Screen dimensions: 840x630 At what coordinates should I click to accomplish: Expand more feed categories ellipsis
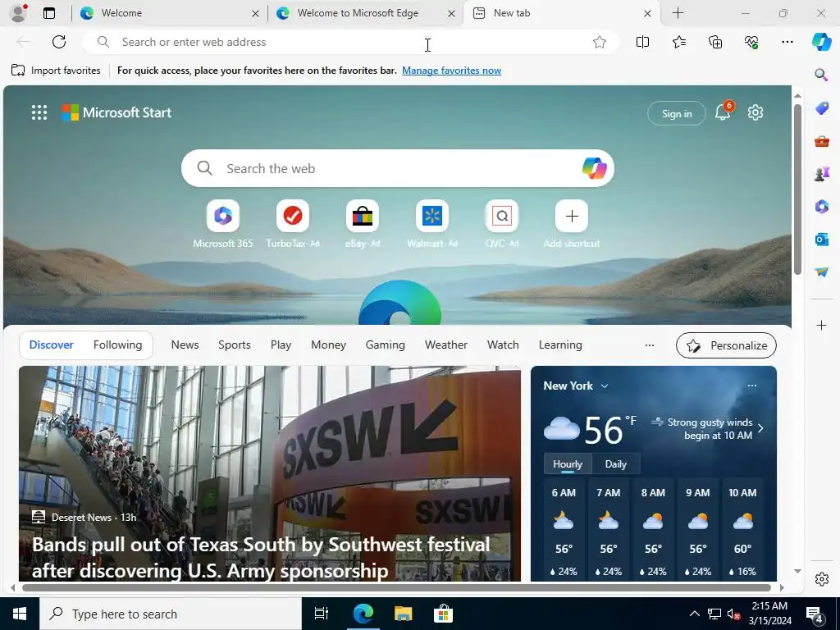coord(650,345)
